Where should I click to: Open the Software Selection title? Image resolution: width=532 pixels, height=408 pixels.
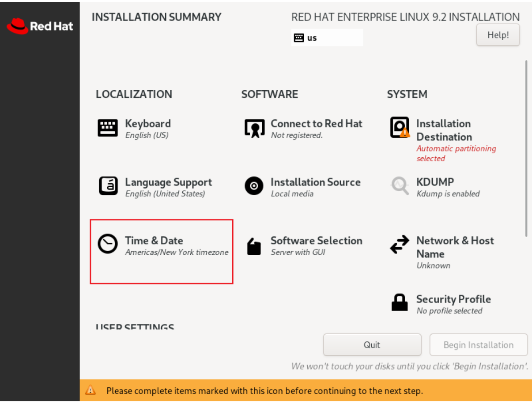coord(317,241)
